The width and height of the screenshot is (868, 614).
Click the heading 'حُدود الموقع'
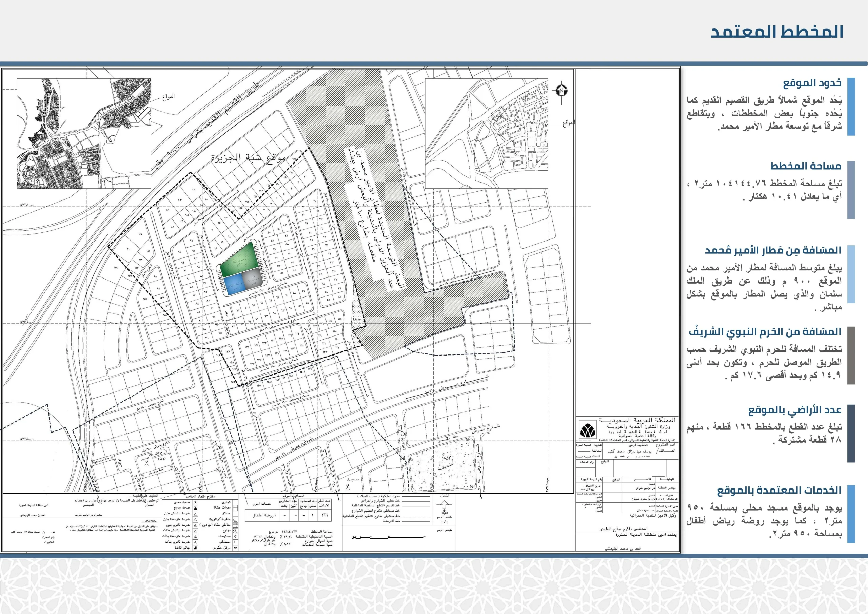[x=812, y=83]
